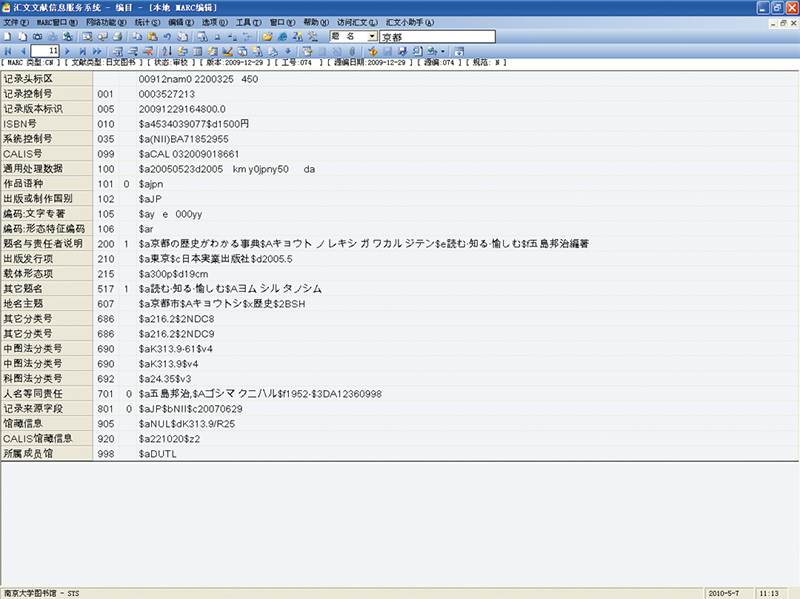Click the paste clipboard icon
The width and height of the screenshot is (800, 599).
point(152,37)
